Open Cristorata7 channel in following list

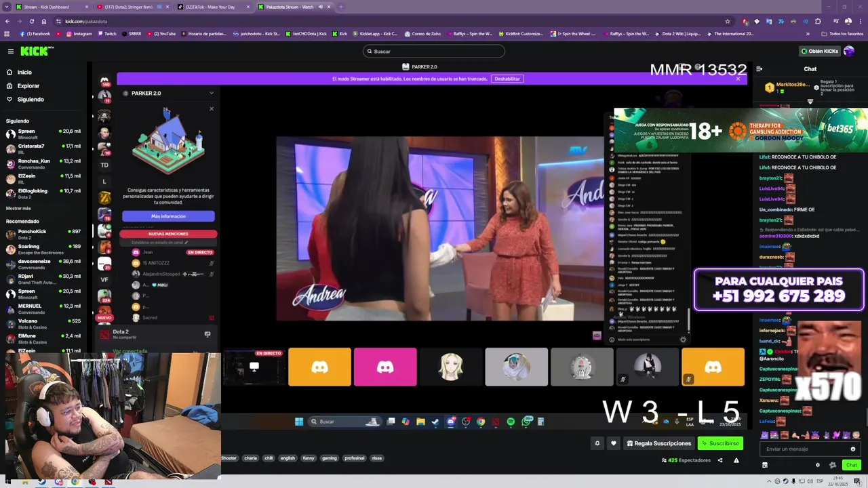(43, 148)
